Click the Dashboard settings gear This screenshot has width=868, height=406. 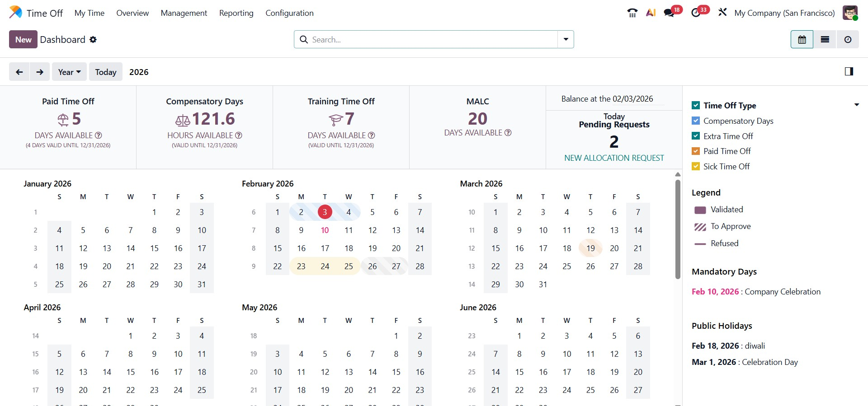pos(93,40)
